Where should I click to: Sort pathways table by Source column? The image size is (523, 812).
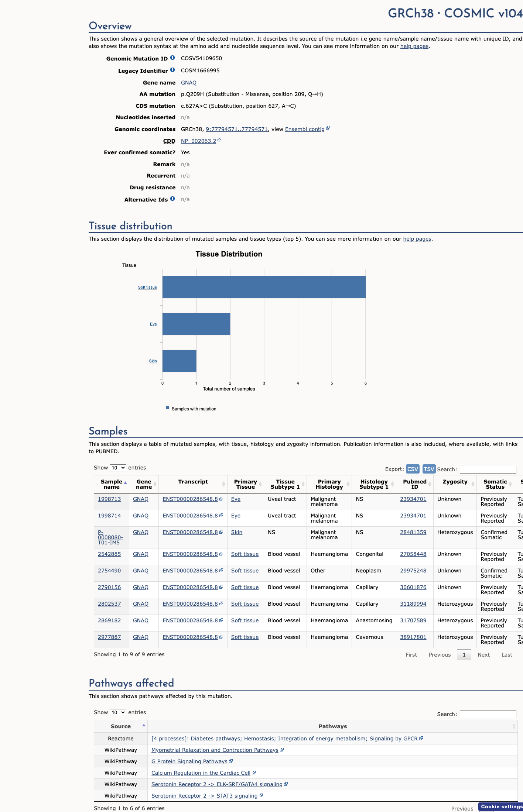[121, 726]
